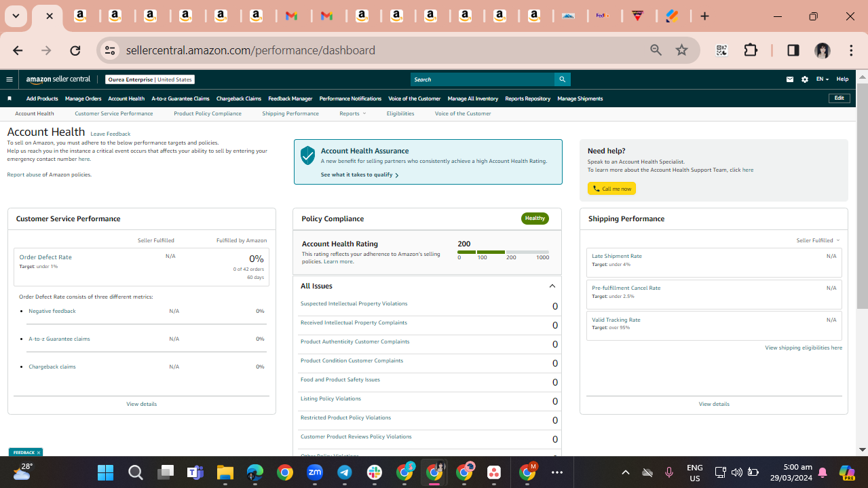Open the tab search dropdown arrow
This screenshot has width=868, height=488.
tap(16, 16)
